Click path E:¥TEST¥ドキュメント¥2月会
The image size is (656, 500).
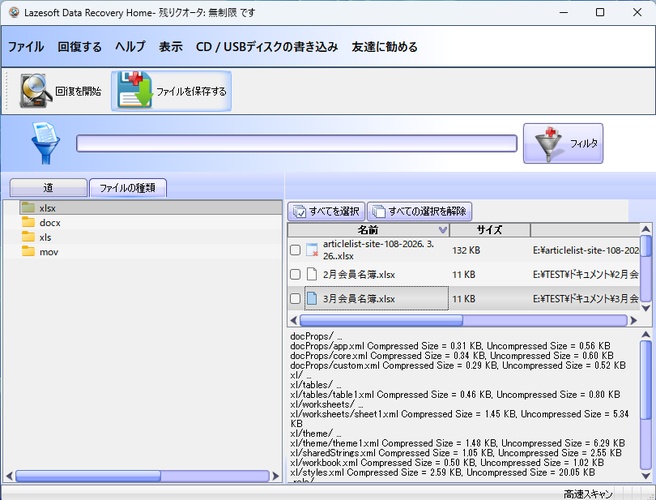coord(586,274)
